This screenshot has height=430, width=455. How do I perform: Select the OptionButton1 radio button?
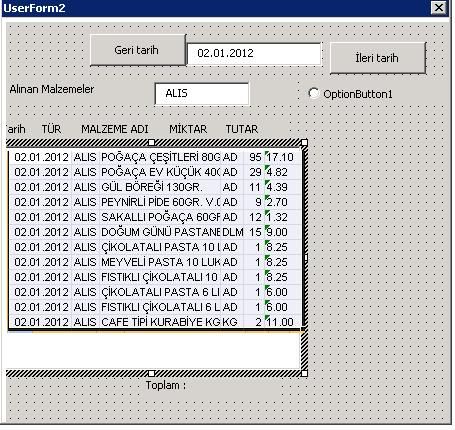314,93
